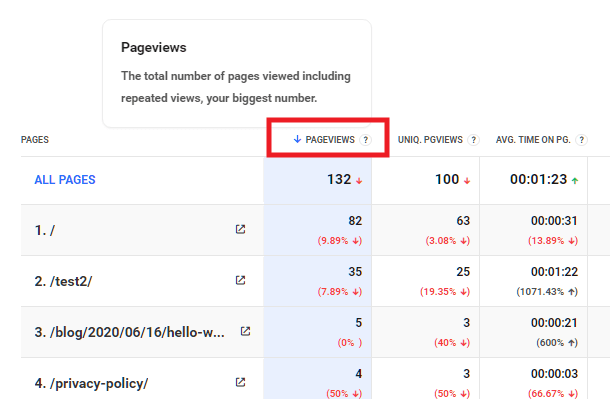Click help icon next to Pageviews header
Viewport: 610px width, 417px height.
click(x=366, y=140)
